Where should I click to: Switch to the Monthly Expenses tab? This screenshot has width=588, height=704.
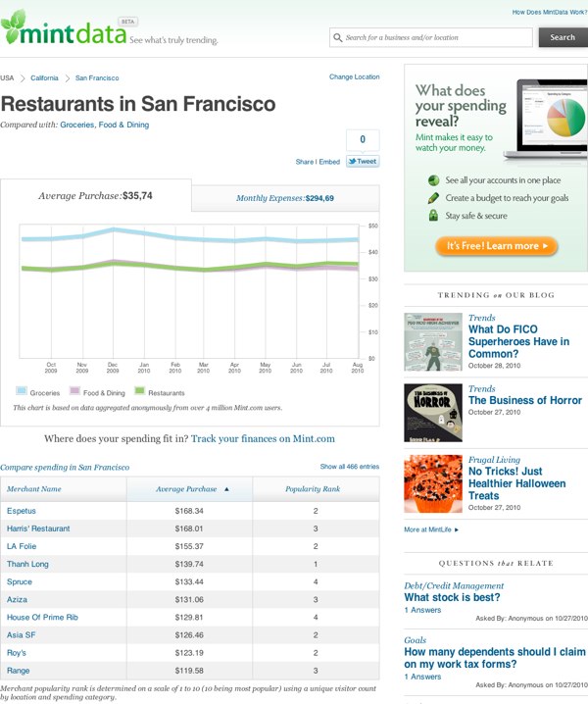tap(284, 198)
